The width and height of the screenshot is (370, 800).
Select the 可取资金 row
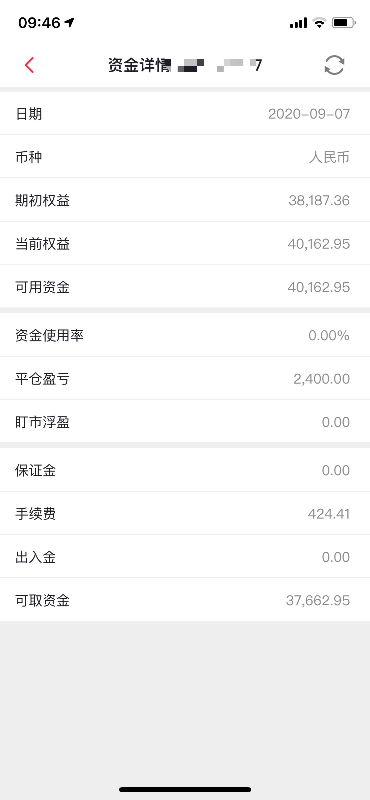(185, 600)
